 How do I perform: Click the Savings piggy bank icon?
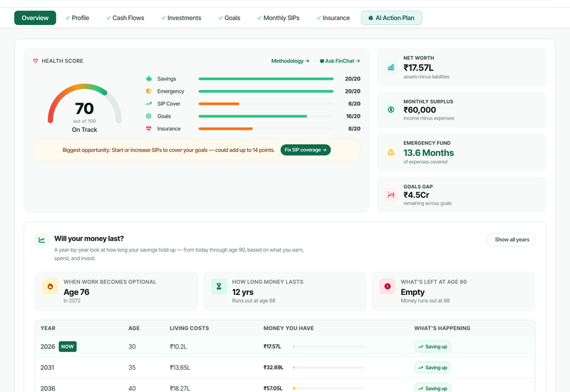click(x=149, y=78)
